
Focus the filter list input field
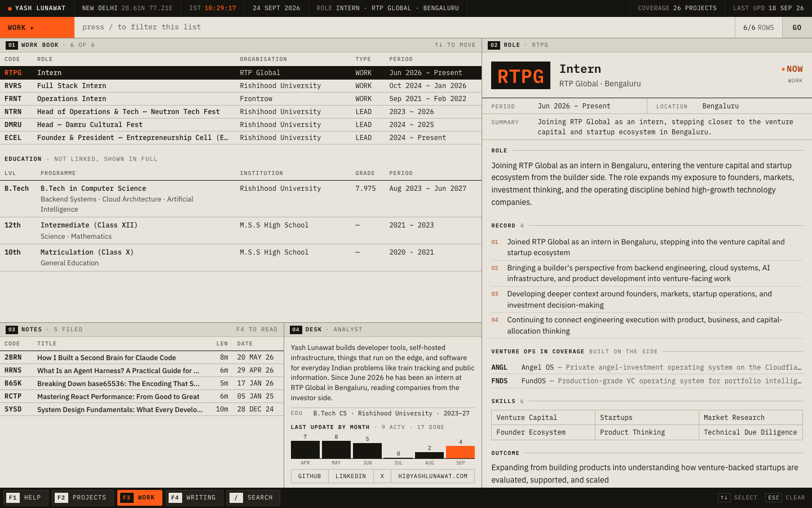[404, 27]
